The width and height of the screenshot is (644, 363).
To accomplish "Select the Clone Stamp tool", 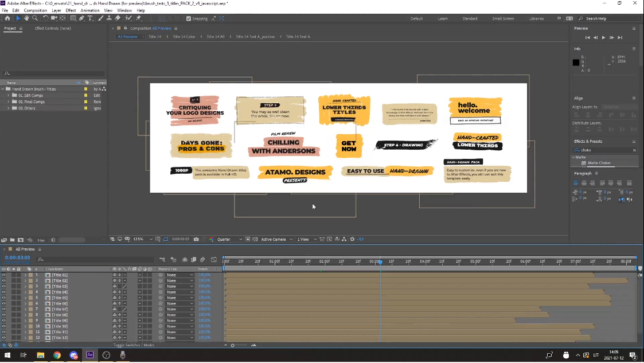I will coord(108,18).
